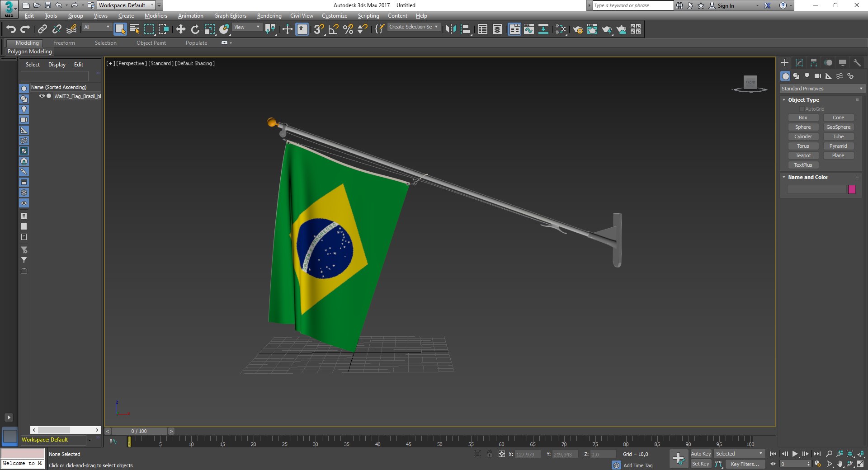Click the Zoom Extents All navigation icon

861,454
